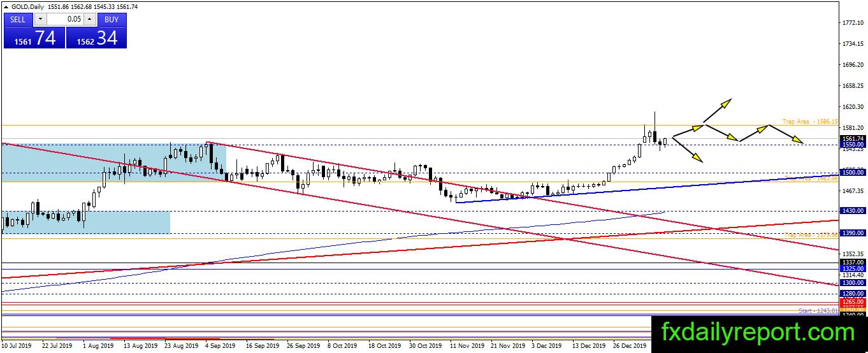The width and height of the screenshot is (868, 353).
Task: Click the 11 Nov 2019 date label
Action: point(467,346)
